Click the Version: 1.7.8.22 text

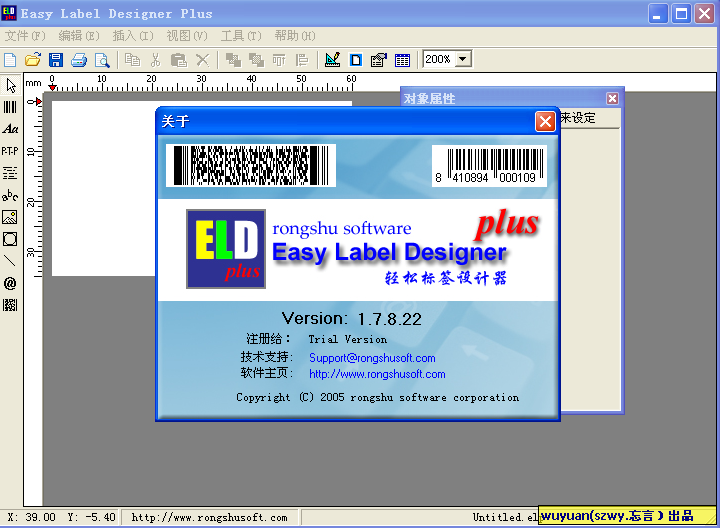[x=352, y=319]
